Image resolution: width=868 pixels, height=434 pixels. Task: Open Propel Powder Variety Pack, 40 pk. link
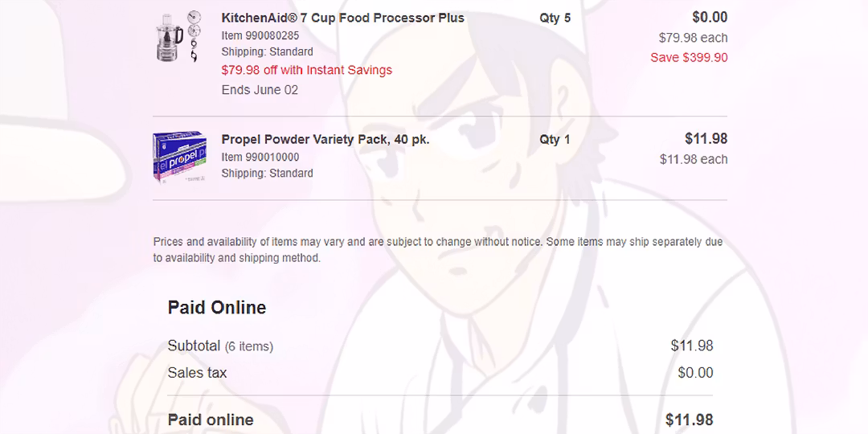pyautogui.click(x=325, y=139)
